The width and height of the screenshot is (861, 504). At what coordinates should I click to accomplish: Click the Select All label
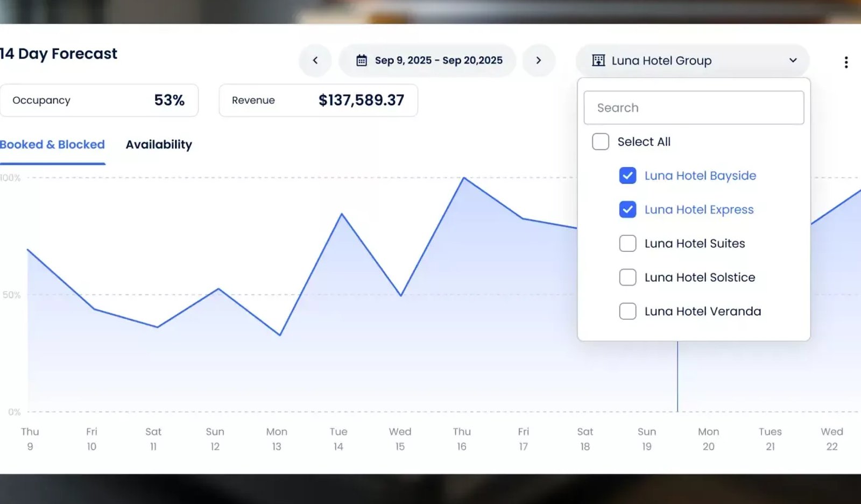tap(644, 141)
